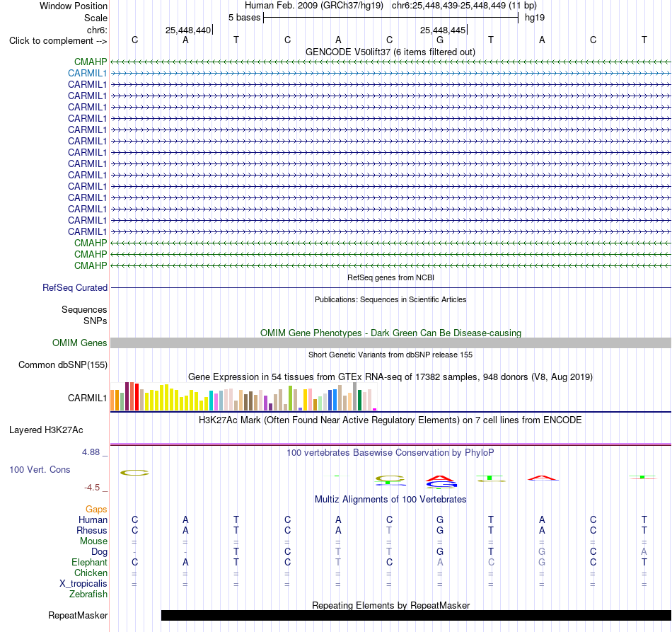The height and width of the screenshot is (632, 672).
Task: Click the 25,448,440 position label
Action: coord(188,30)
